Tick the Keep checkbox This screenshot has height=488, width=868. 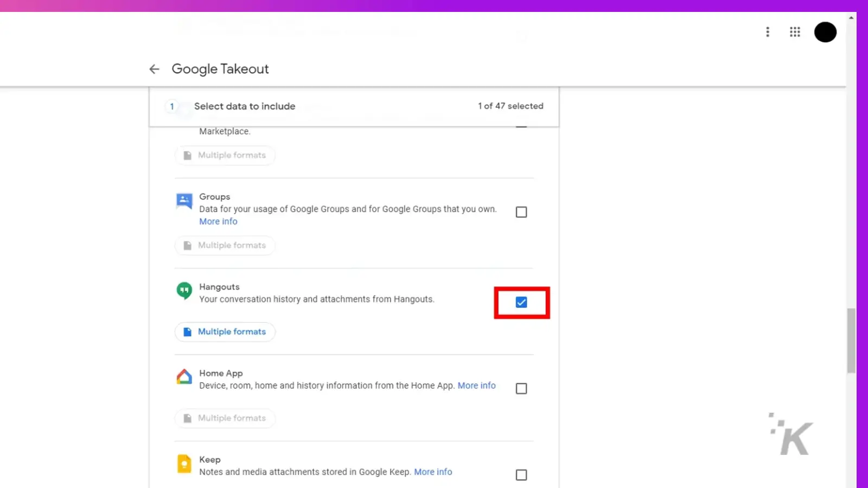[x=521, y=475]
